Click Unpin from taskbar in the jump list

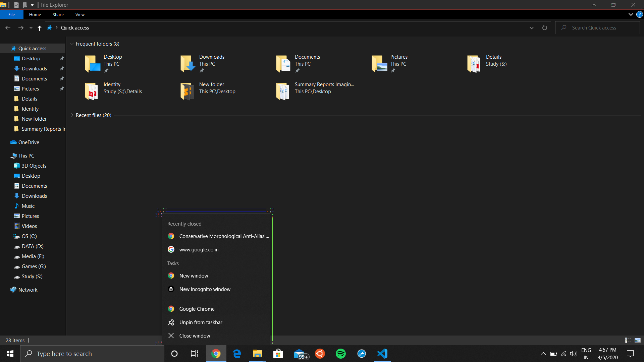pyautogui.click(x=201, y=322)
